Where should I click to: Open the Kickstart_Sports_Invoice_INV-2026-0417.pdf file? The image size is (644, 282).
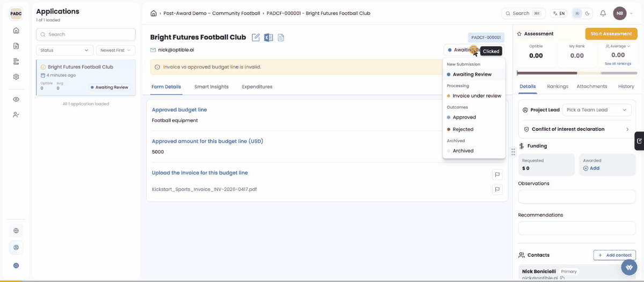click(x=204, y=189)
